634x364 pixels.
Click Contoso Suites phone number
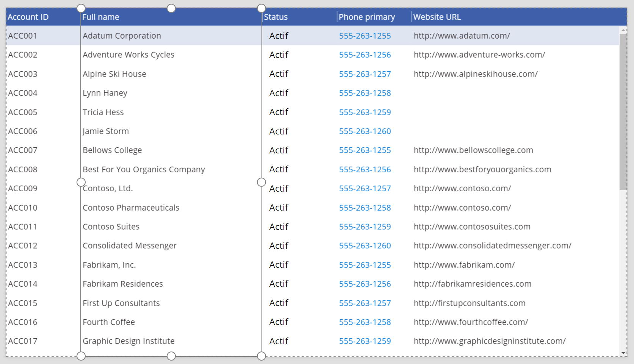click(365, 227)
